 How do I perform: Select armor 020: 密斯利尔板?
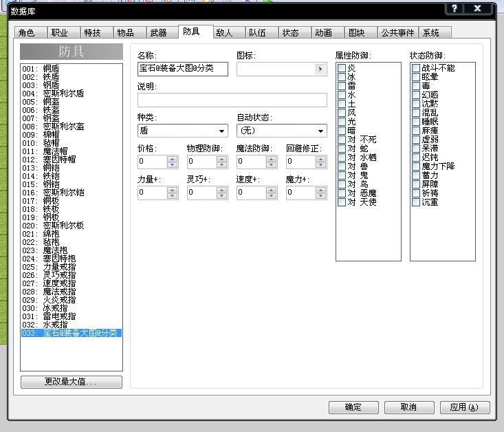point(71,226)
